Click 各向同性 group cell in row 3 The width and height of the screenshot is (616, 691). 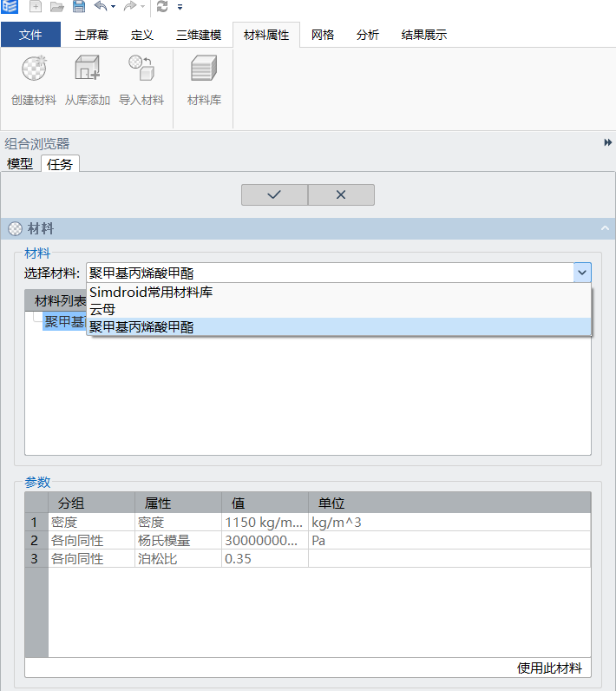tap(91, 558)
